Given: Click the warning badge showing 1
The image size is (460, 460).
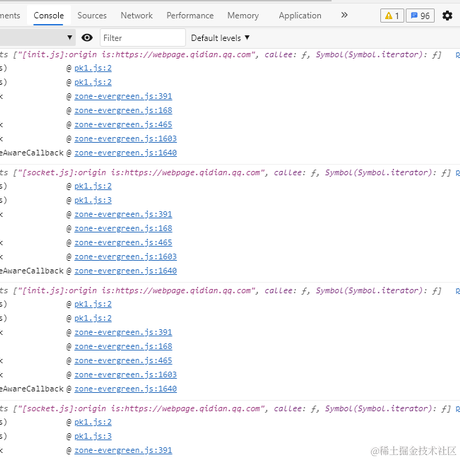Looking at the screenshot, I should (x=392, y=16).
